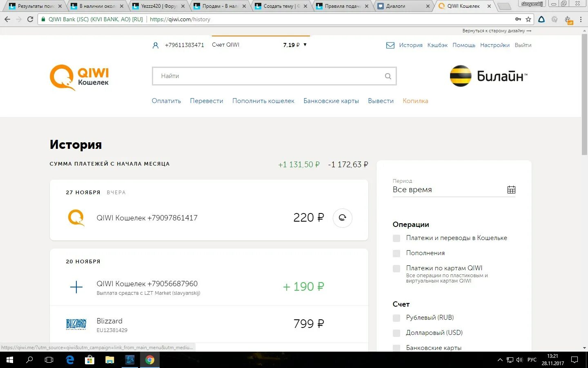
Task: Launch Microsoft Edge from the taskbar
Action: 70,360
